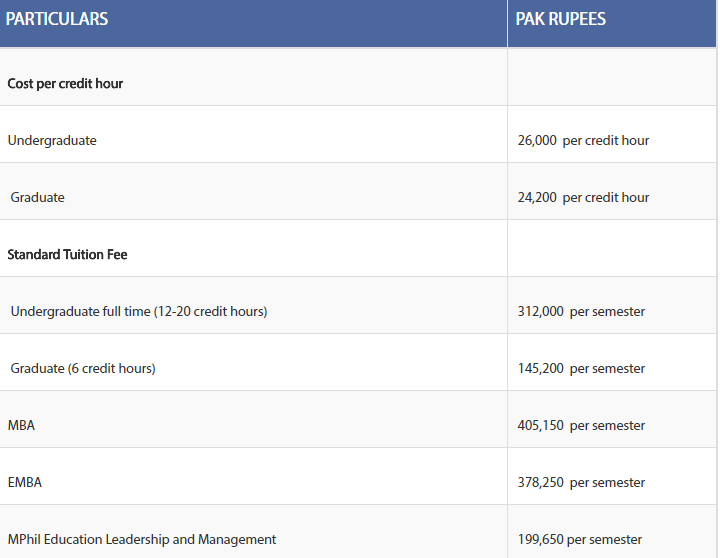Click the 145,200 per semester fee

tap(581, 368)
